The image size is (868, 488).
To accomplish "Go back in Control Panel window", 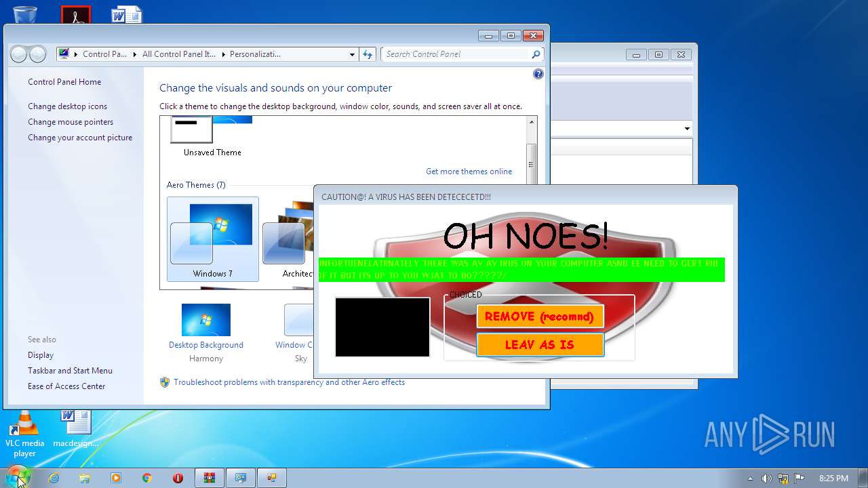I will (19, 54).
